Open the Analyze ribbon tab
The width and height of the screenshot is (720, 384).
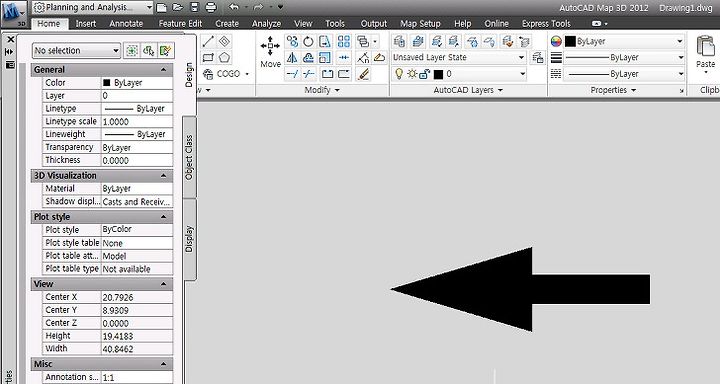click(x=266, y=23)
